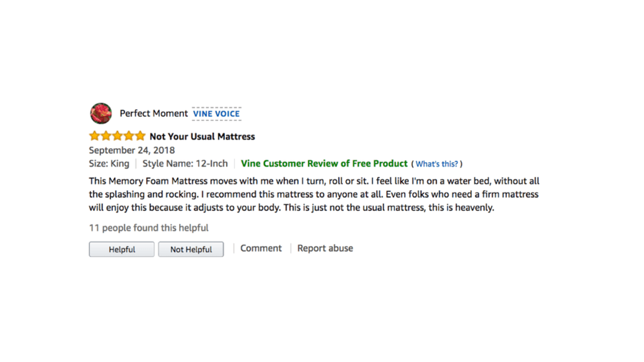Click the Vine Customer Review of Free Product label
This screenshot has width=644, height=362.
pyautogui.click(x=324, y=163)
